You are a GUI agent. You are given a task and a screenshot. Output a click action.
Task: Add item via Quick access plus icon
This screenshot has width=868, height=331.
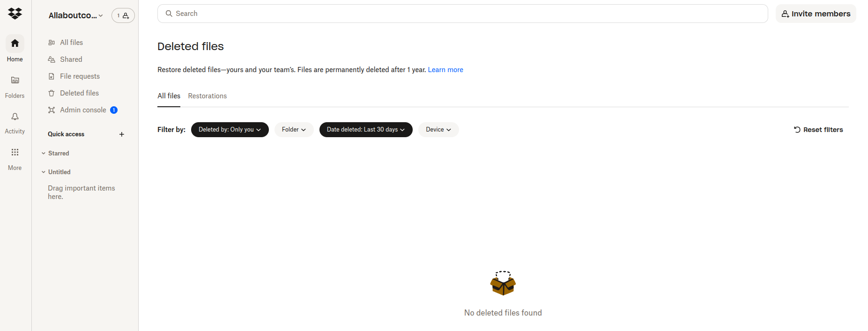point(121,134)
